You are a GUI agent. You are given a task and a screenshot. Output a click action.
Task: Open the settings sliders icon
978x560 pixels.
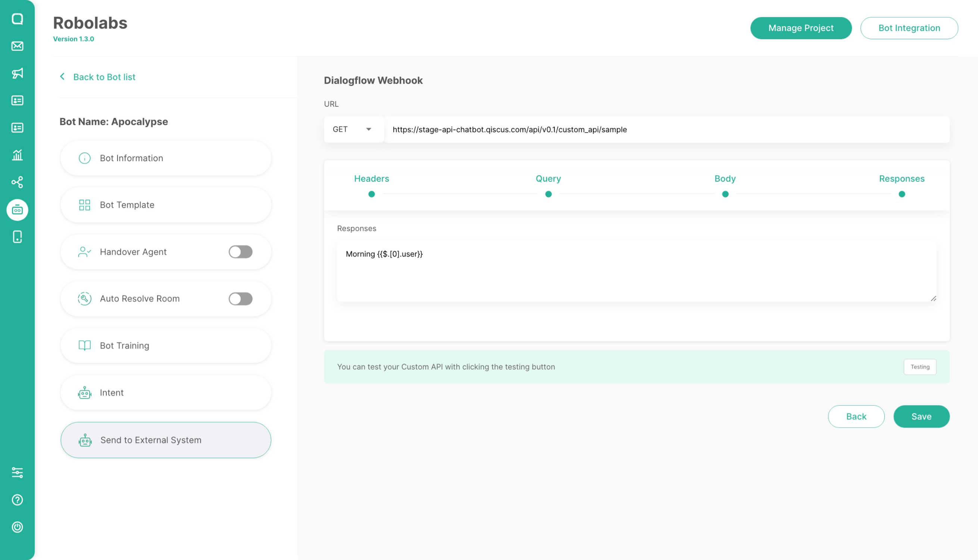(x=17, y=472)
